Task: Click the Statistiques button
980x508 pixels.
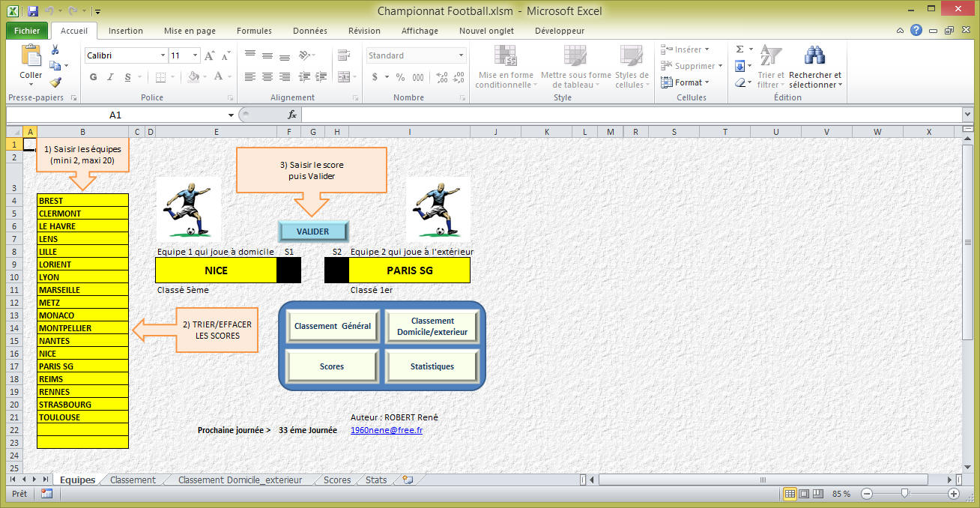Action: click(x=432, y=366)
